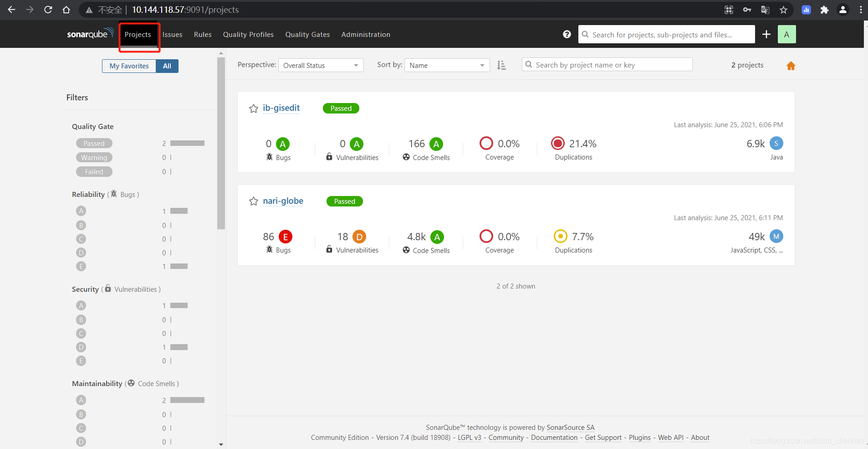Open the green user avatar A menu
Screen dimensions: 868x449
coord(786,34)
